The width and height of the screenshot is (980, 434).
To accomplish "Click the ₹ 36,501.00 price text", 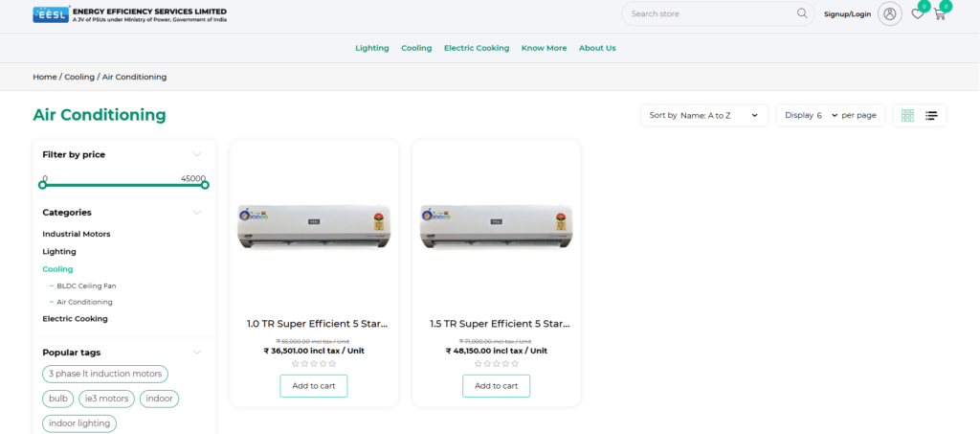I will click(314, 351).
